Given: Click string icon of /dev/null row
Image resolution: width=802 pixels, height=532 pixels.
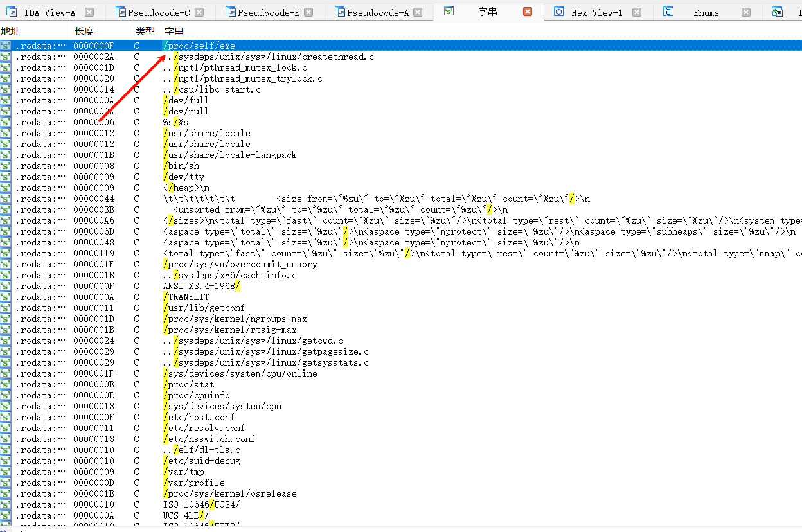Looking at the screenshot, I should point(6,111).
